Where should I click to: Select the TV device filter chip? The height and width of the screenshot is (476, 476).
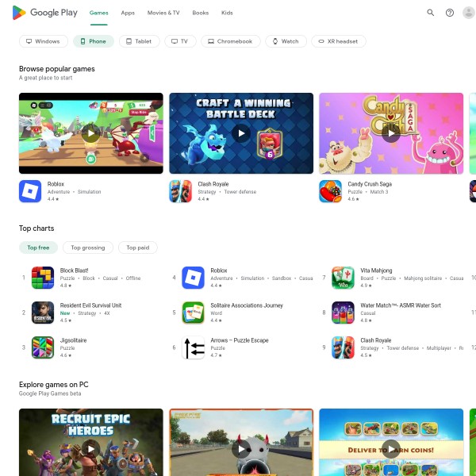(180, 41)
